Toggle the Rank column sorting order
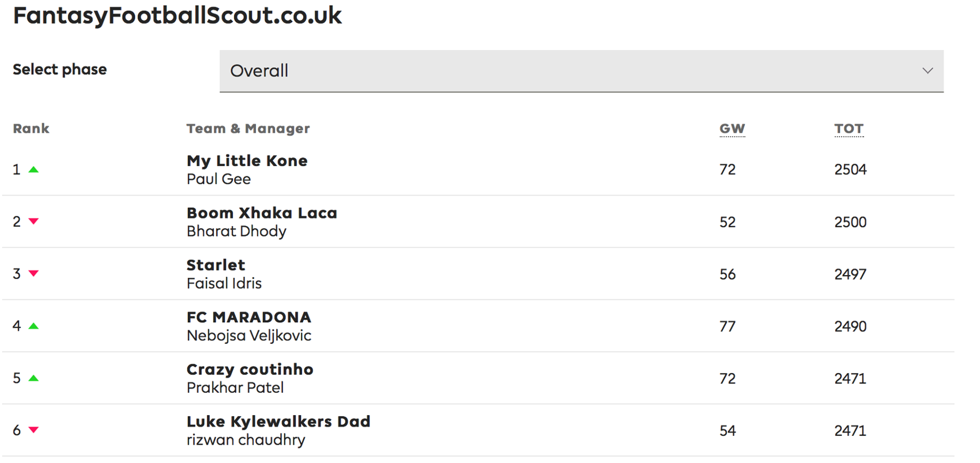 (x=31, y=128)
